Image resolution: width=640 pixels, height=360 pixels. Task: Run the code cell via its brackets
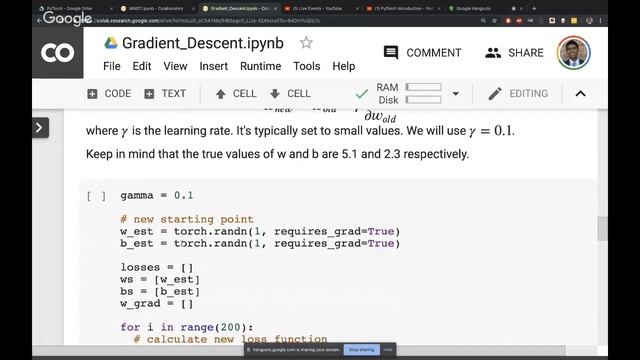point(96,196)
